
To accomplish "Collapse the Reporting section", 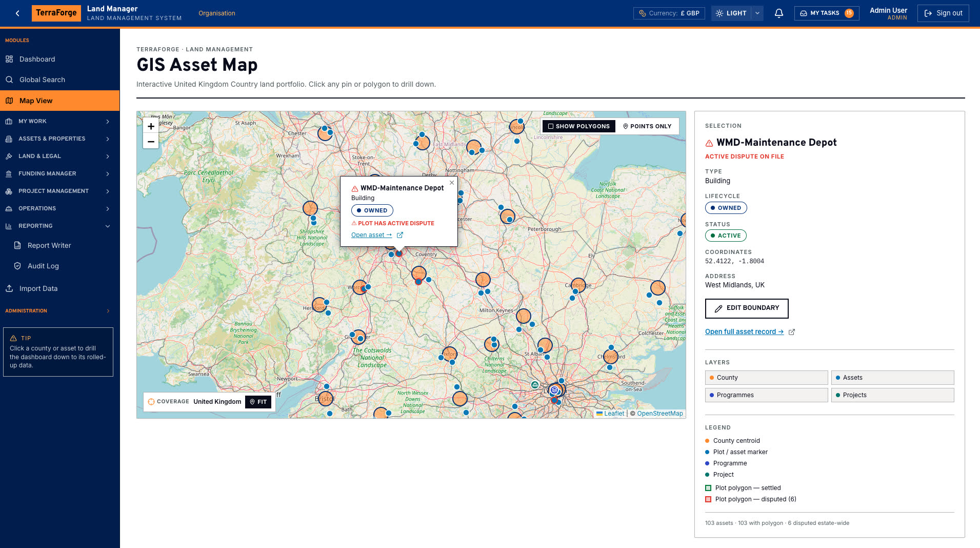I will coord(59,226).
